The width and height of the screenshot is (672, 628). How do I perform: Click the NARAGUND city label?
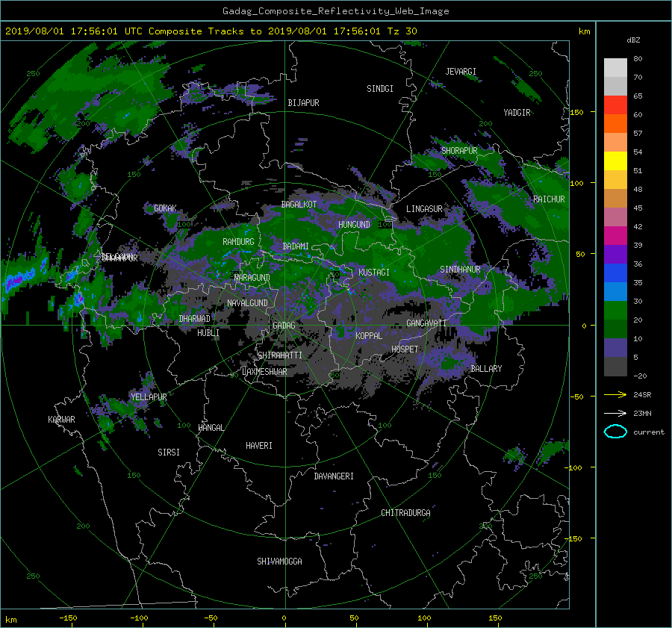(x=252, y=278)
